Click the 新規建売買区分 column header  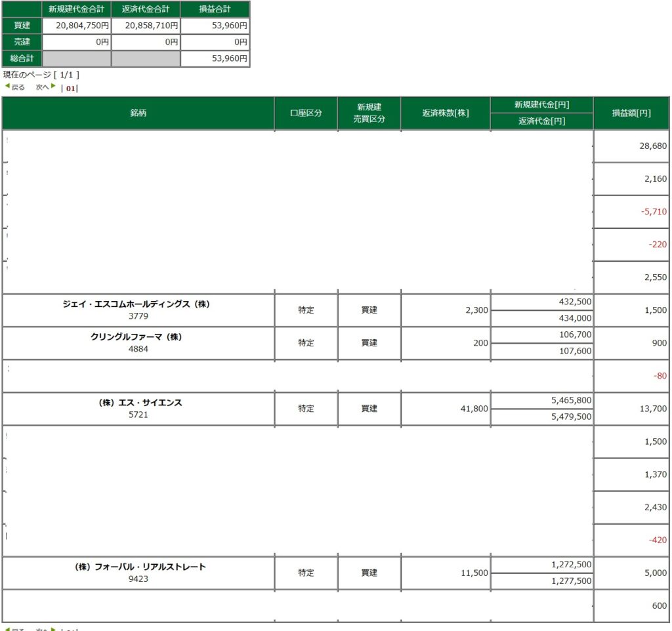[x=369, y=113]
